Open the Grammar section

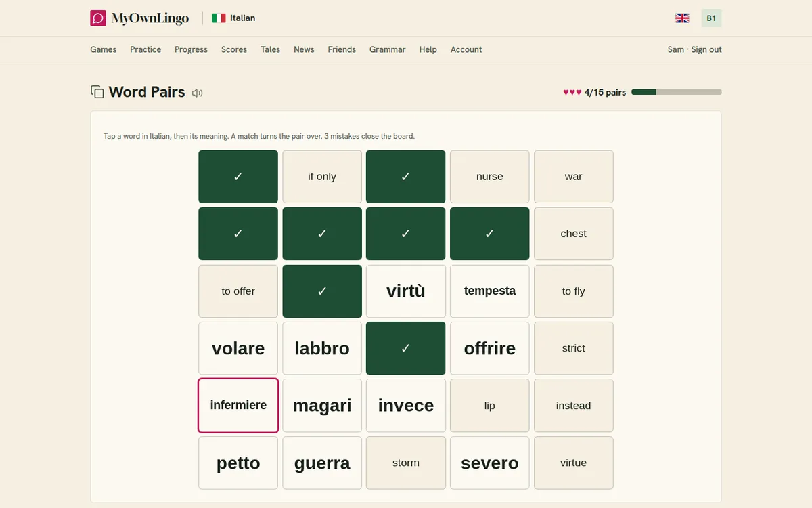(x=388, y=49)
